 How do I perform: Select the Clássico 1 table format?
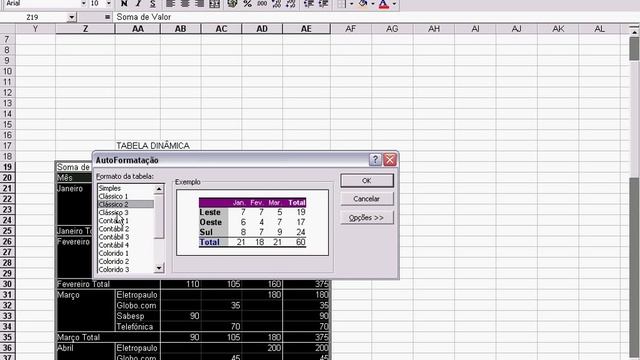125,196
